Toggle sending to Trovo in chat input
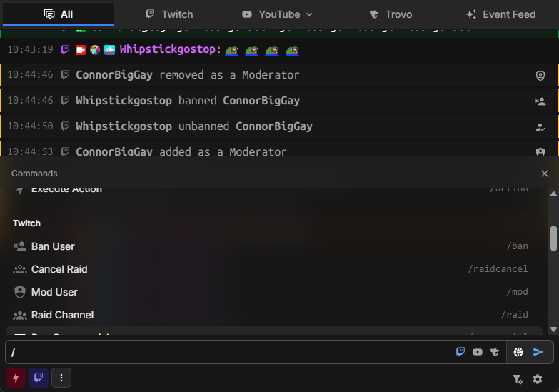This screenshot has width=559, height=392. point(495,353)
